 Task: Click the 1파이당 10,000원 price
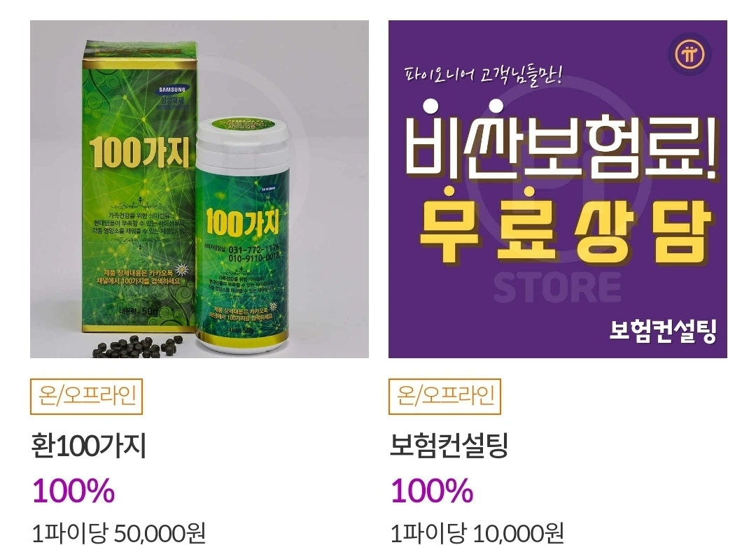(477, 533)
